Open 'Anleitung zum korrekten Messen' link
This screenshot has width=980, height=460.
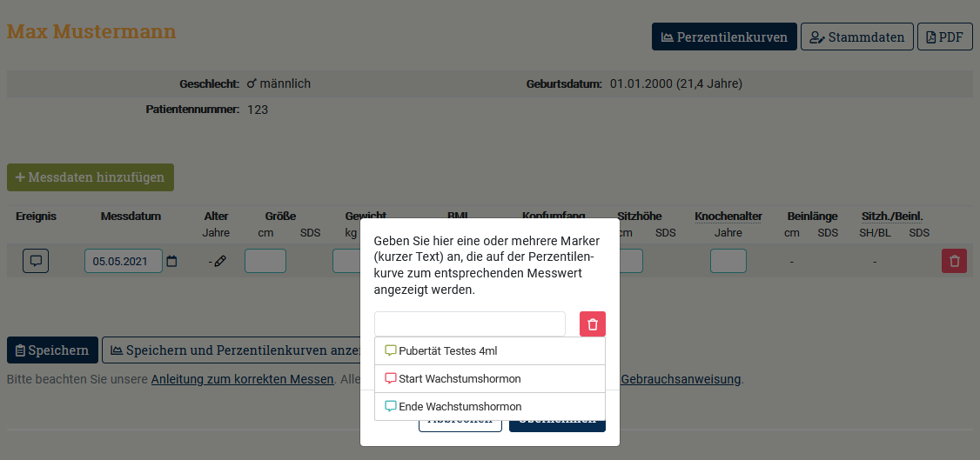242,379
